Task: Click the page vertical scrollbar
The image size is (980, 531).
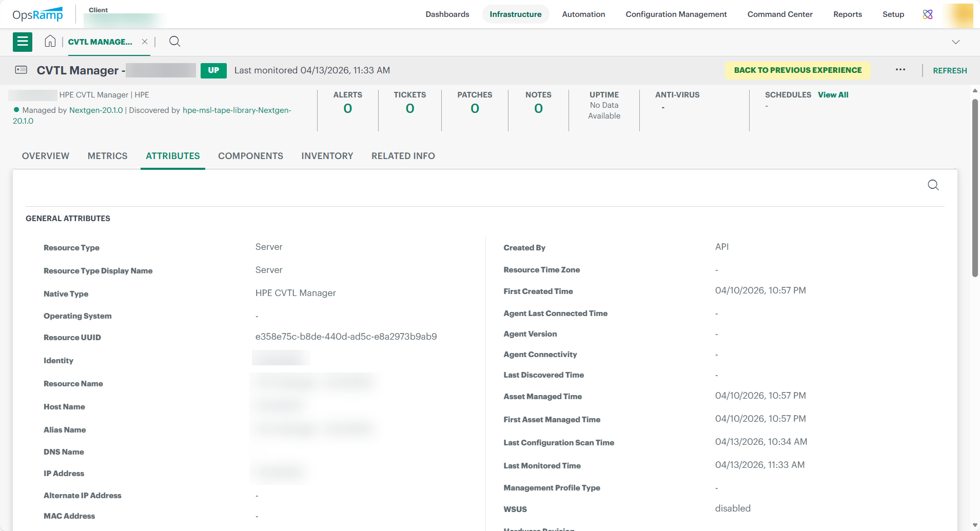Action: tap(975, 187)
